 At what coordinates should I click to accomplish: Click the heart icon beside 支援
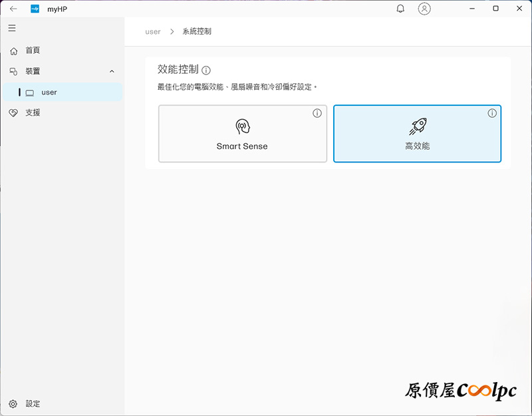(13, 112)
